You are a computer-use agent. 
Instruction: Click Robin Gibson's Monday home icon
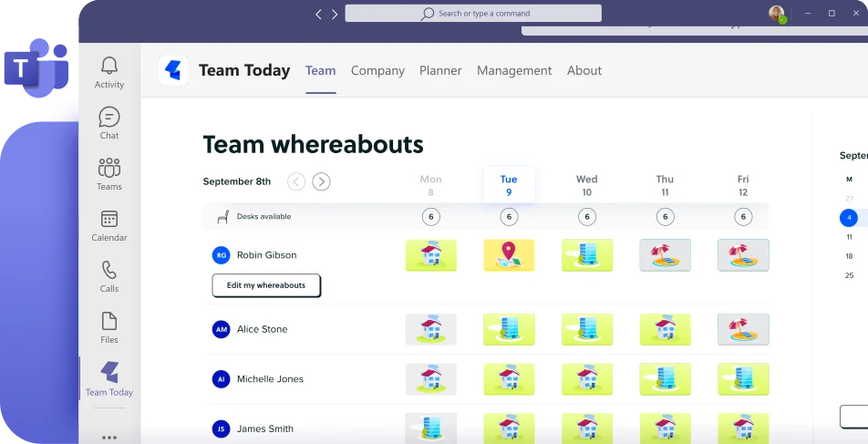(430, 255)
